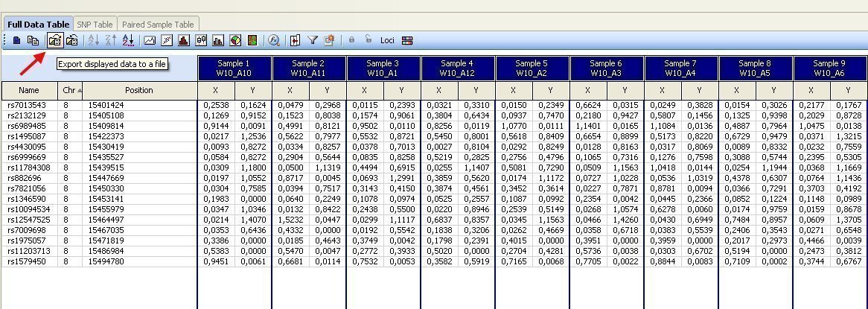The image size is (868, 309).
Task: Click Export displayed data to file icon
Action: [x=54, y=40]
